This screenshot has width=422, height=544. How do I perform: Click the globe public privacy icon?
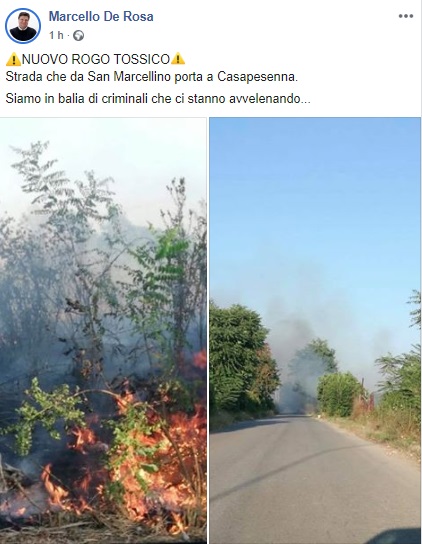[78, 35]
